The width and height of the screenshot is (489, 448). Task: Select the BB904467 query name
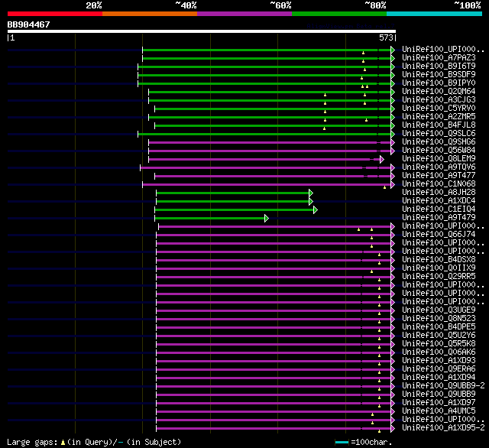[28, 24]
